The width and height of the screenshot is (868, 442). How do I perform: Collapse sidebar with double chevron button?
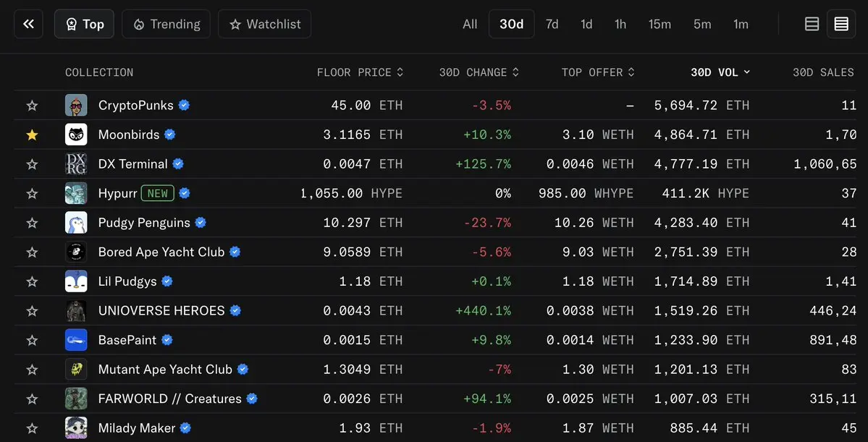[x=28, y=24]
